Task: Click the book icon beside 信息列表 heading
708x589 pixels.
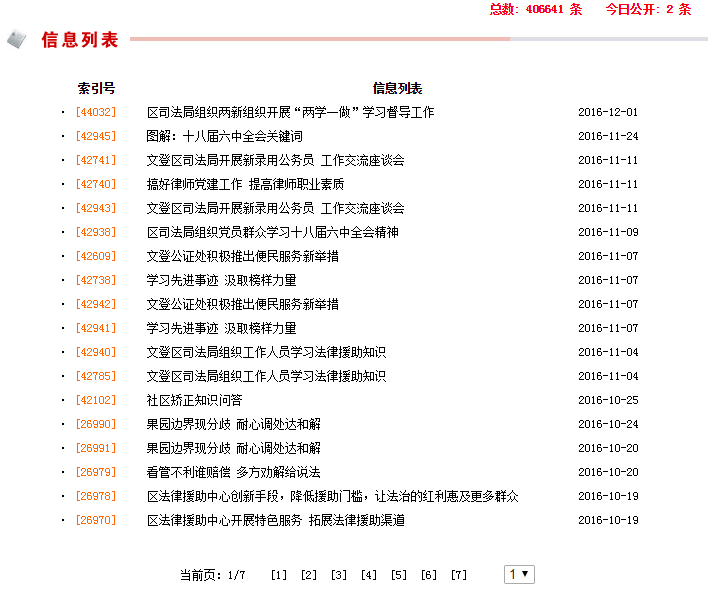Action: [16, 40]
